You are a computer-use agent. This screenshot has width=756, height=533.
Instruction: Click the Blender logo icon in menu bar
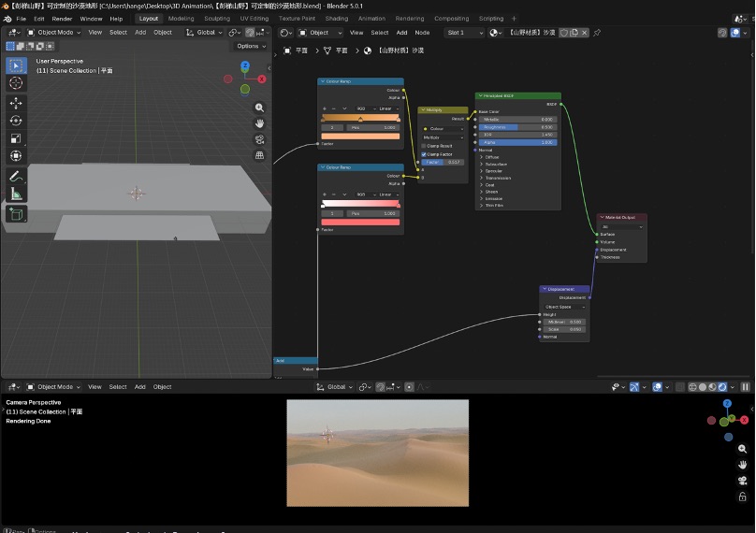pyautogui.click(x=7, y=19)
